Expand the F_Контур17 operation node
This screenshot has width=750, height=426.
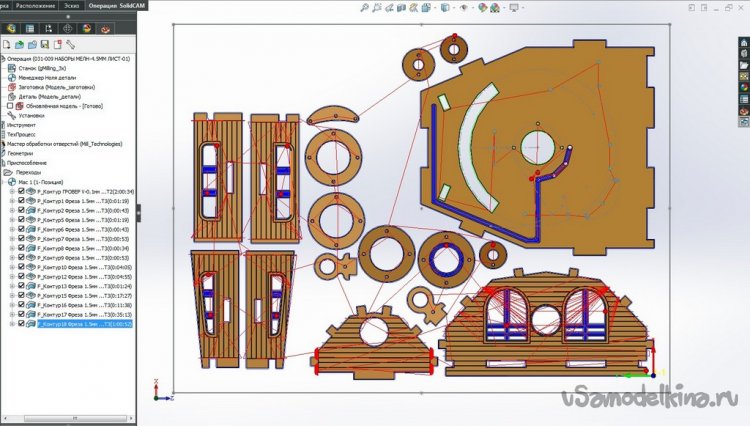point(12,313)
